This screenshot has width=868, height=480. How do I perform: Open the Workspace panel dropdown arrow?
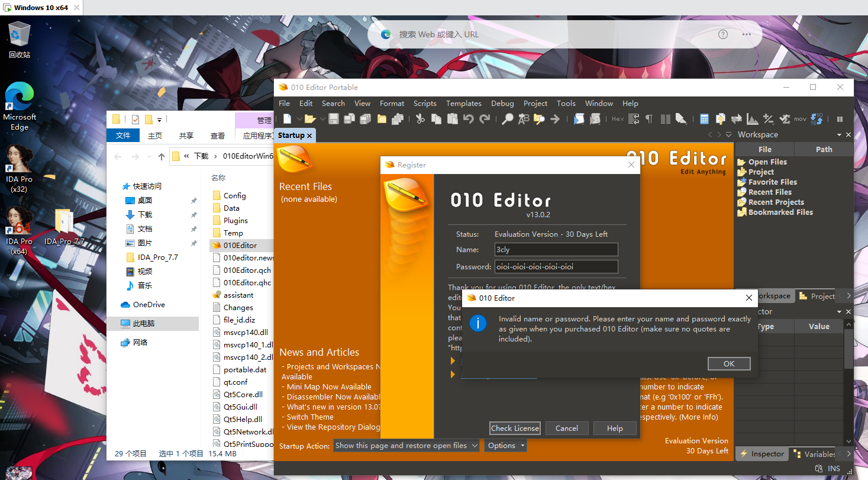click(729, 135)
